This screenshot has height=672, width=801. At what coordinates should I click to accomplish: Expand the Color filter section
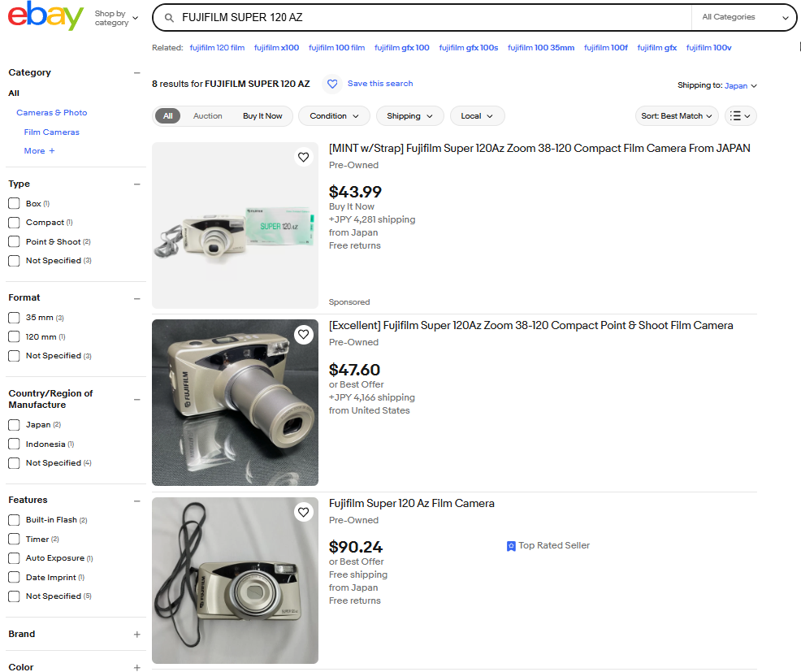[137, 667]
